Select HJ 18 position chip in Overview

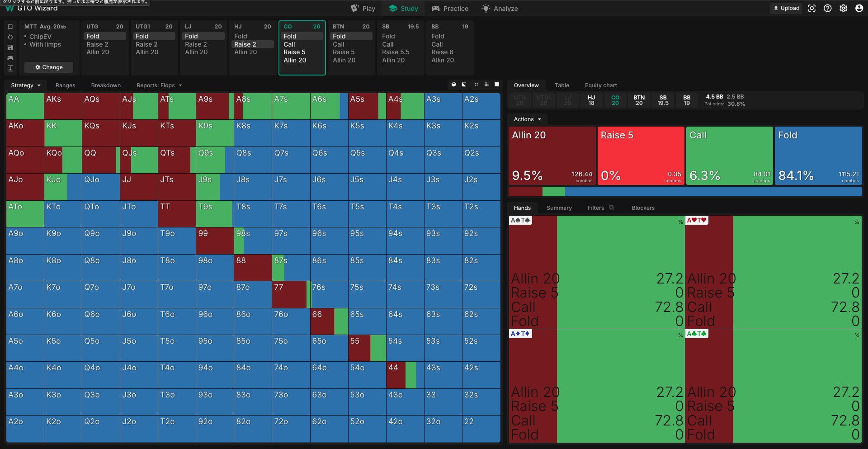(x=591, y=100)
